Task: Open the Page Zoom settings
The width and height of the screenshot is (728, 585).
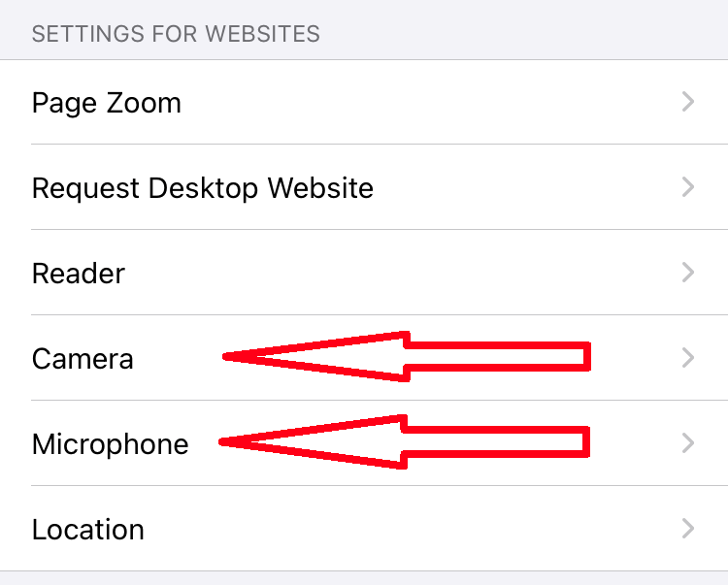Action: pos(107,103)
